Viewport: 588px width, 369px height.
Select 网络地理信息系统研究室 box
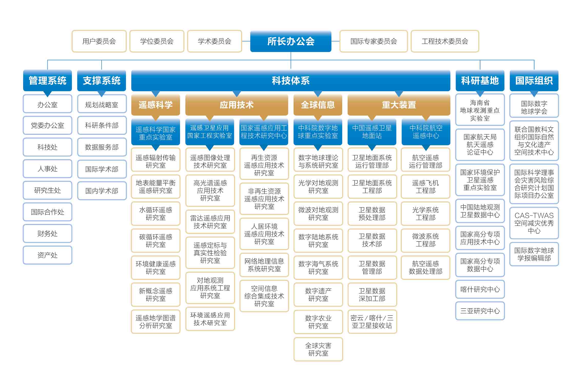click(x=264, y=265)
